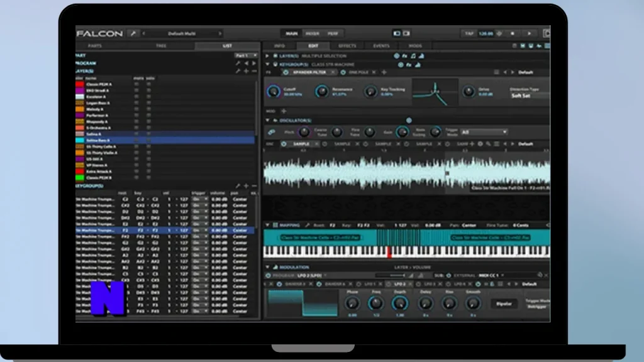Click the transport stop button
This screenshot has height=362, width=644.
click(x=513, y=34)
